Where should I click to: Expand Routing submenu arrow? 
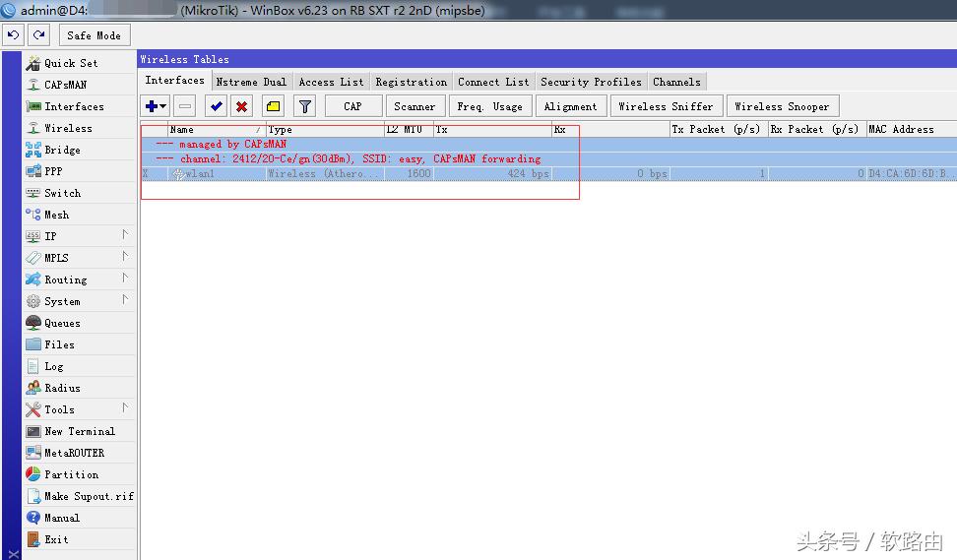pos(124,278)
